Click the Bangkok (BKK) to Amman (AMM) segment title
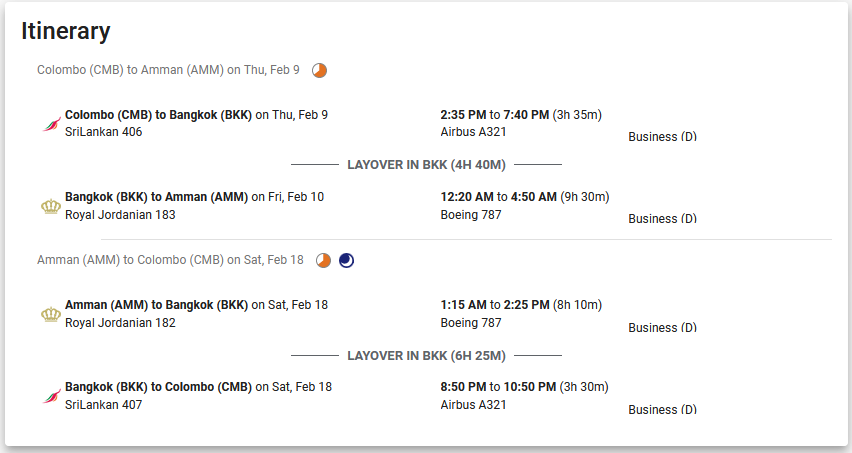 156,197
